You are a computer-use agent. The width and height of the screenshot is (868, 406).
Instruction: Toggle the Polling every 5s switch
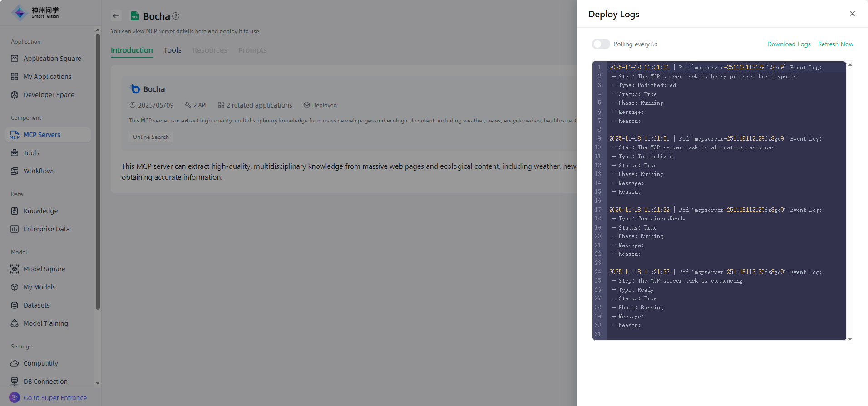(601, 44)
